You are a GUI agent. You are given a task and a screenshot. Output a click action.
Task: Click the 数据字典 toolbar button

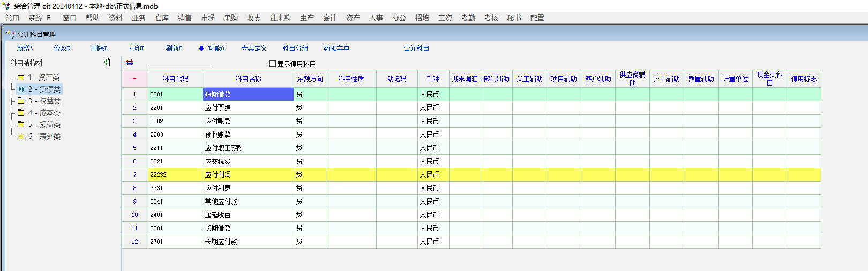[x=336, y=48]
